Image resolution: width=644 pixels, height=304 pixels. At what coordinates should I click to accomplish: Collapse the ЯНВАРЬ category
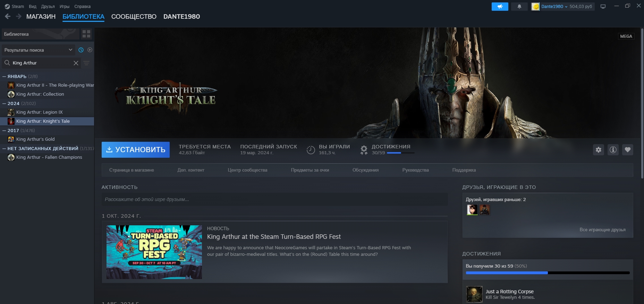pyautogui.click(x=4, y=76)
